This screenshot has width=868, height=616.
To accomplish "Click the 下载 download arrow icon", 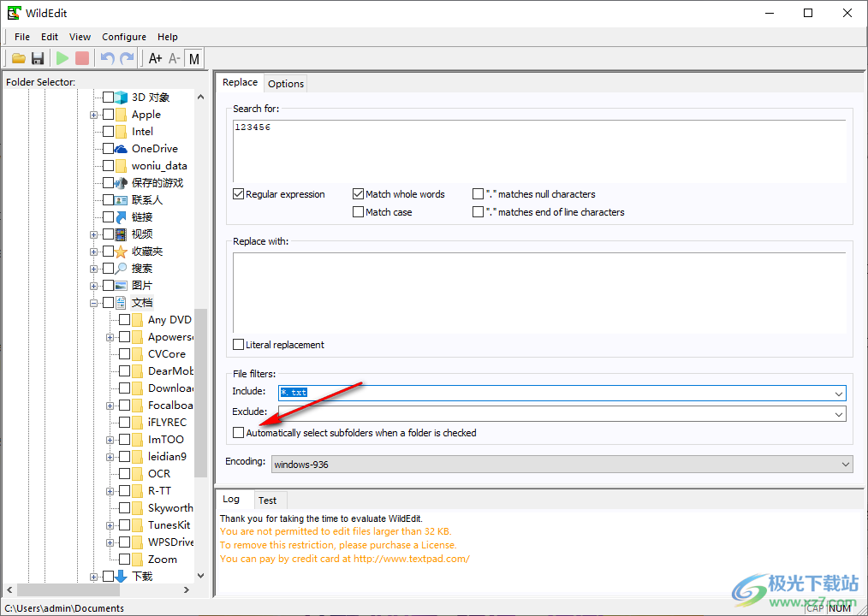I will tap(122, 577).
